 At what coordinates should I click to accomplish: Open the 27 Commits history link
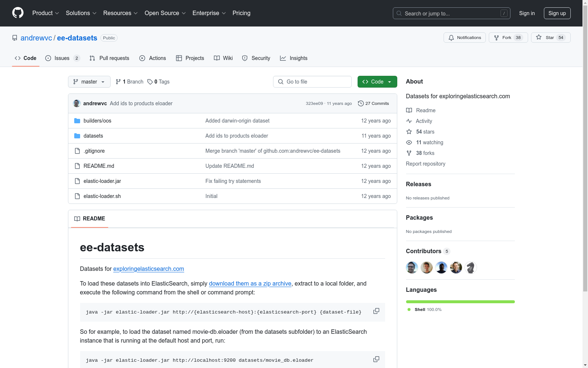(x=373, y=103)
